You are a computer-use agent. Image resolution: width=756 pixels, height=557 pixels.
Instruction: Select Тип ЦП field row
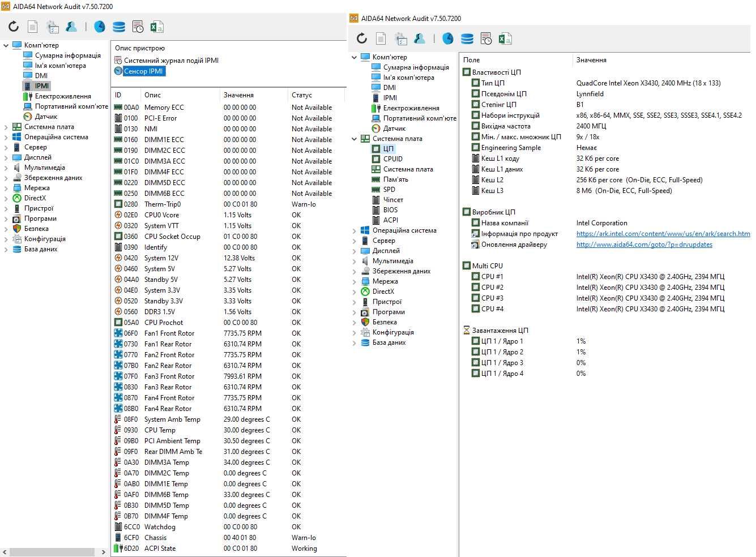point(606,83)
